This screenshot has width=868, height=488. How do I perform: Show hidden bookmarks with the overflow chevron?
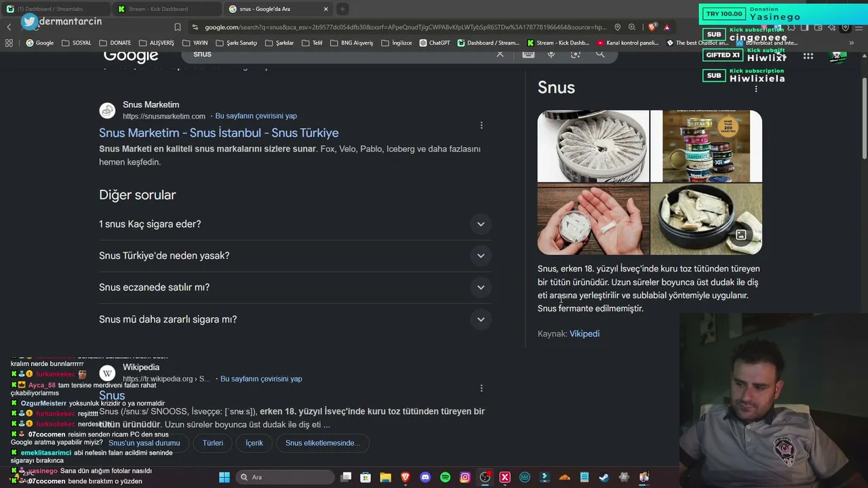pyautogui.click(x=852, y=43)
